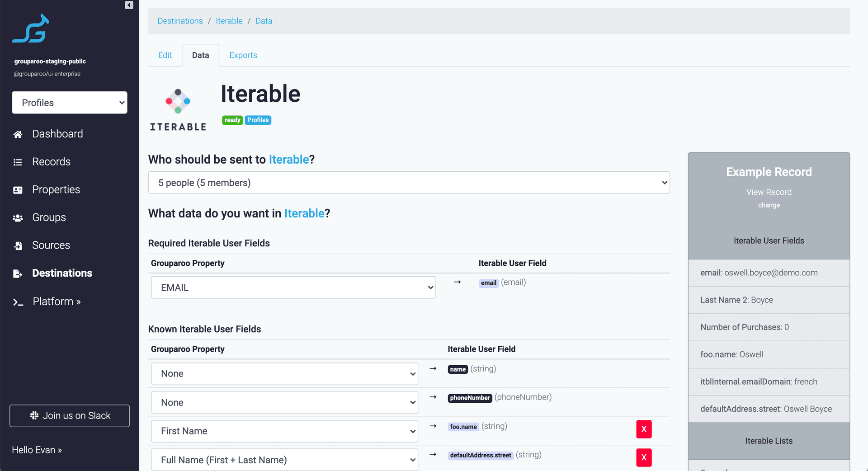Click the Platform terminal icon

tap(18, 302)
